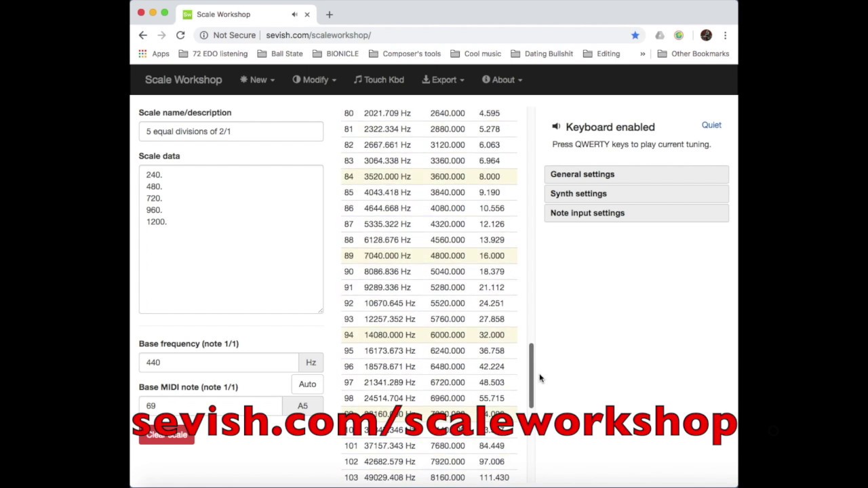Click the 8086.836 Hz cell in row 90
The width and height of the screenshot is (868, 488).
(x=387, y=272)
